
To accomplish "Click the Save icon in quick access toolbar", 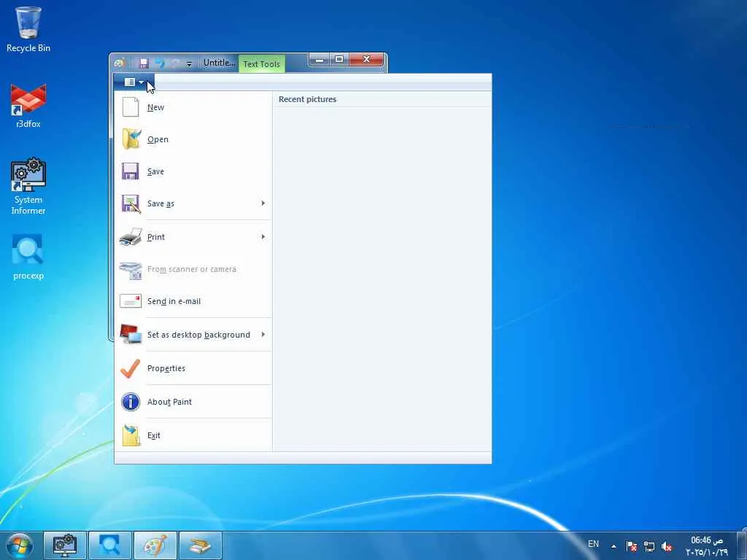I will tap(144, 63).
